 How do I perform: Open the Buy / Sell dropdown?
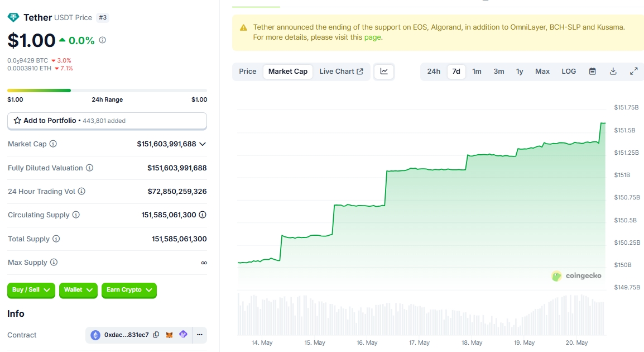(31, 290)
